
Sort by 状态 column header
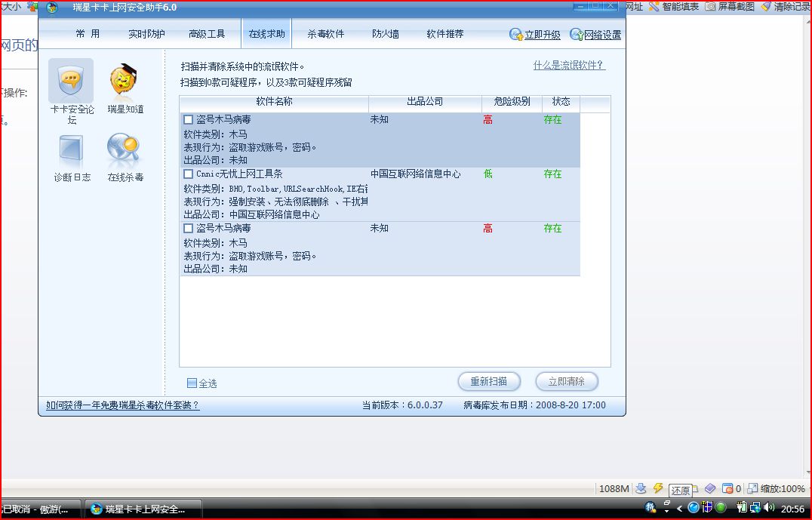(x=561, y=102)
